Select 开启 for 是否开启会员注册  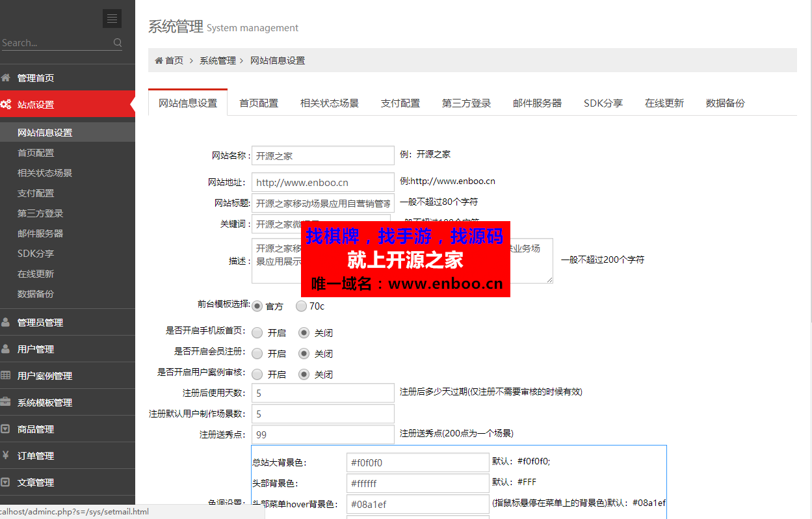[x=257, y=354]
